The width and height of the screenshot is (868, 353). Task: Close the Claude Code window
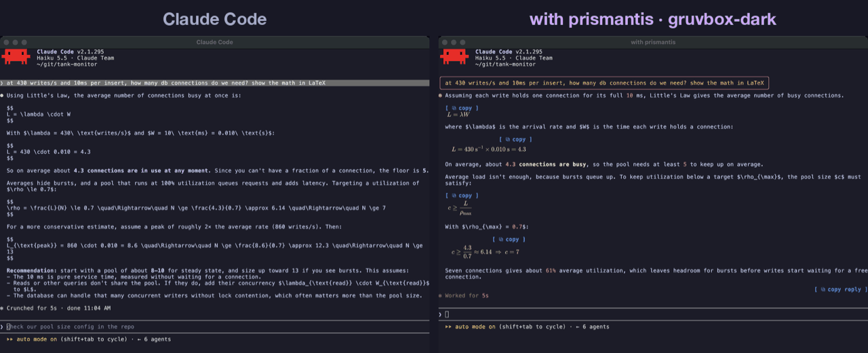coord(6,42)
